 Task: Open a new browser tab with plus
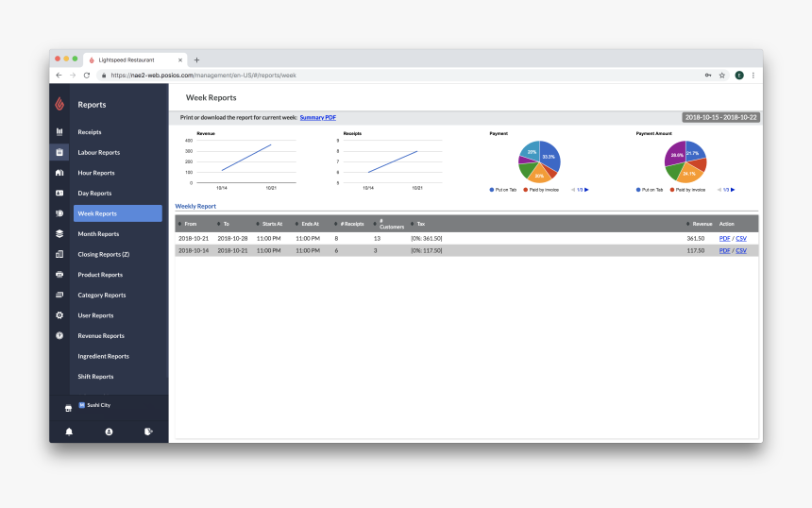(196, 60)
